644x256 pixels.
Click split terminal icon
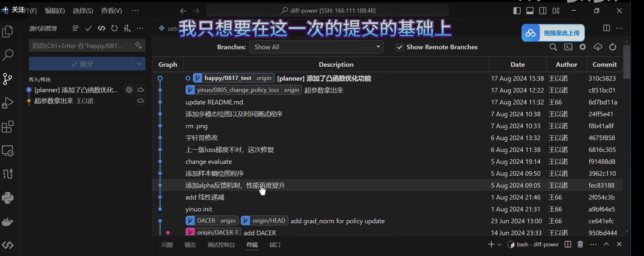(x=568, y=244)
